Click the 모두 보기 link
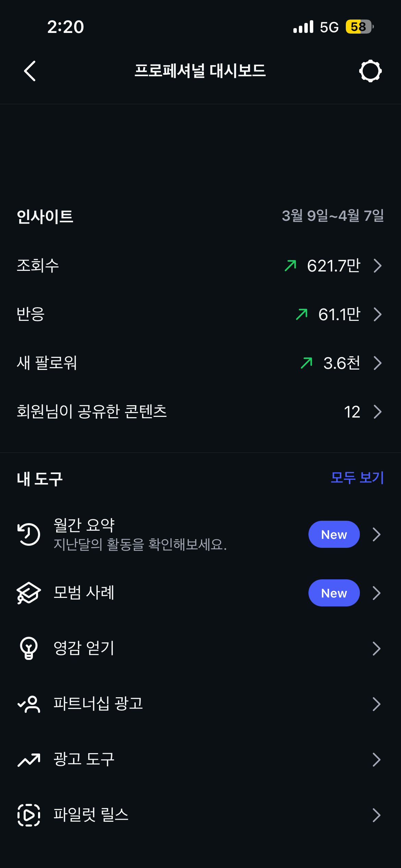401x868 pixels. [357, 478]
